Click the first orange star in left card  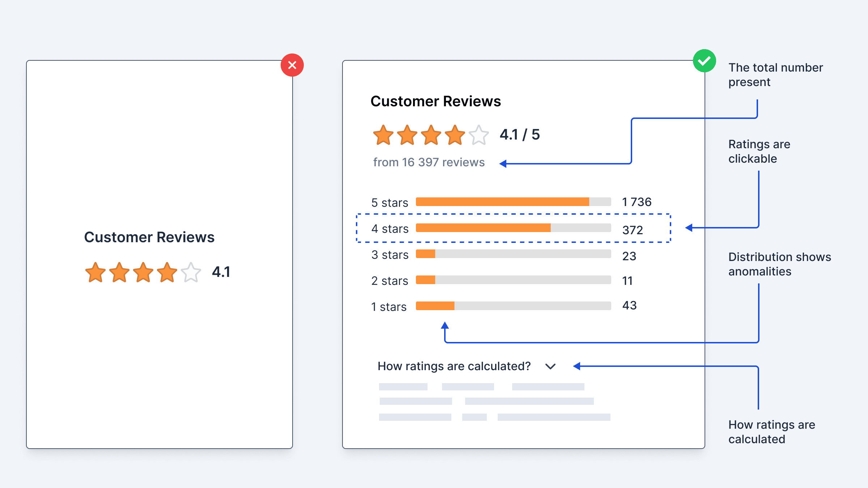95,273
